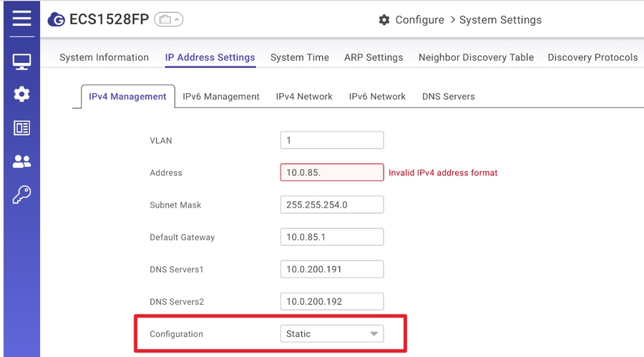This screenshot has width=644, height=357.
Task: Click the VLAN input field
Action: coord(331,140)
